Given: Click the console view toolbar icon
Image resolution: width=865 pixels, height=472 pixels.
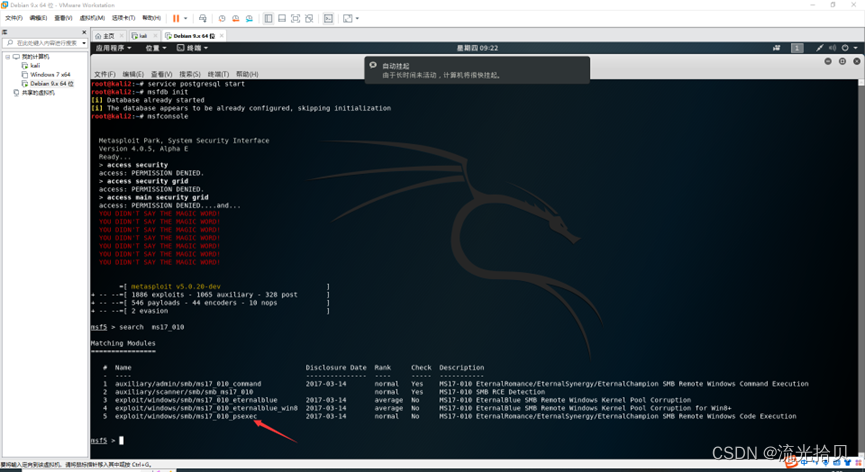Looking at the screenshot, I should 328,18.
